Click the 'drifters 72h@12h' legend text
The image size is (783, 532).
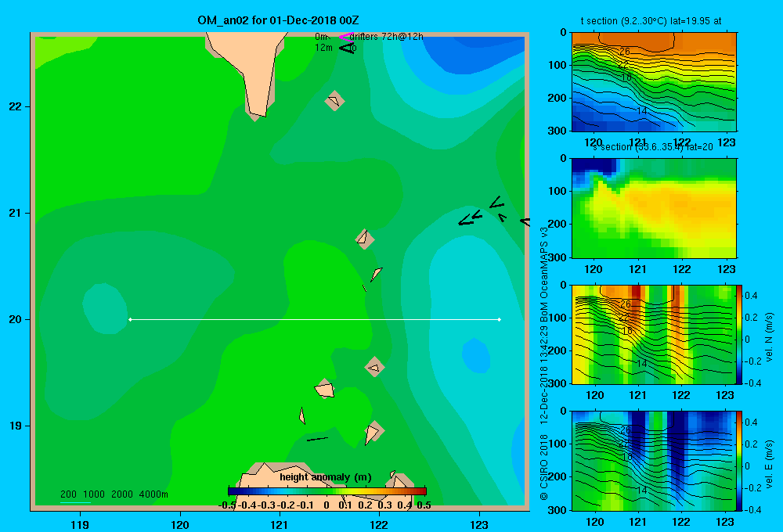tap(387, 37)
